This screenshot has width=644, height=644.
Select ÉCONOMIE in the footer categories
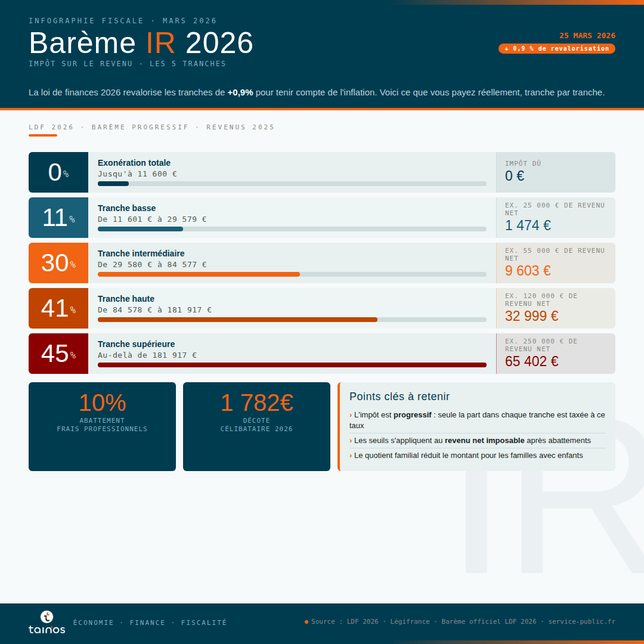94,623
